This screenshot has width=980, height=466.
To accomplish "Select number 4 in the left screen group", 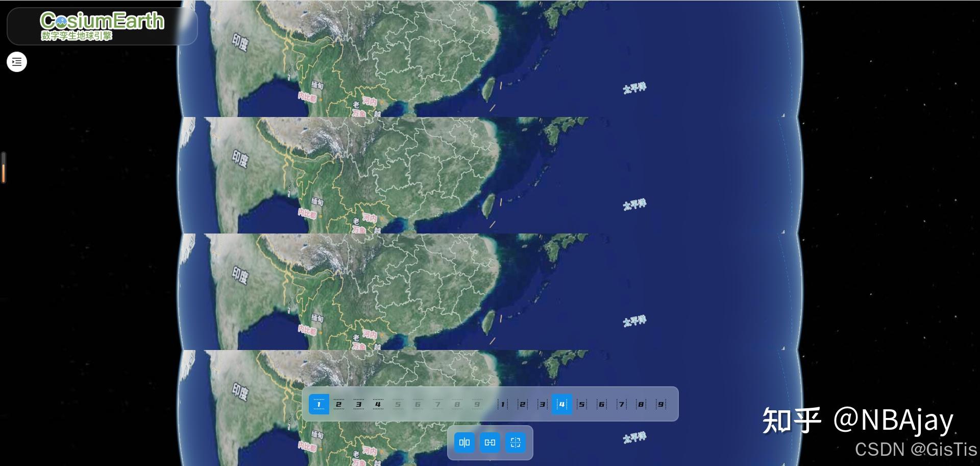I will pyautogui.click(x=378, y=404).
